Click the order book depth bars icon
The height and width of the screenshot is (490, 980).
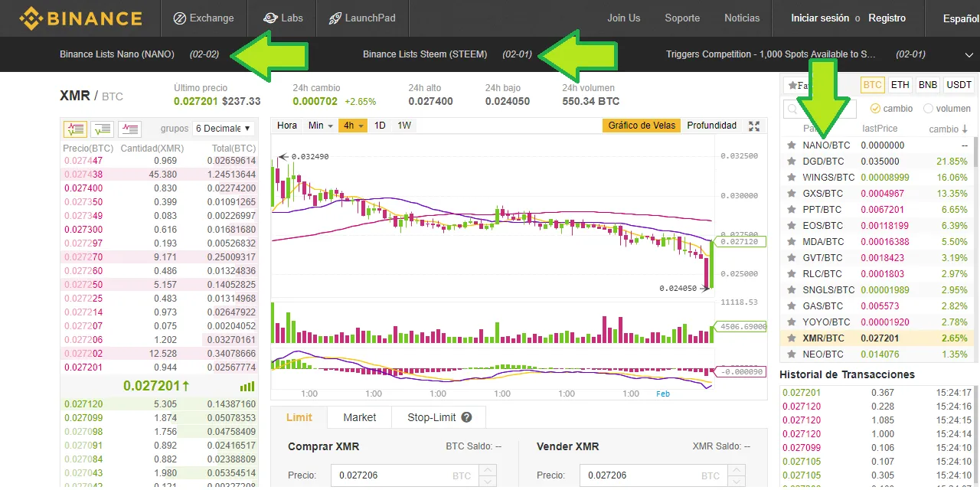(x=247, y=386)
